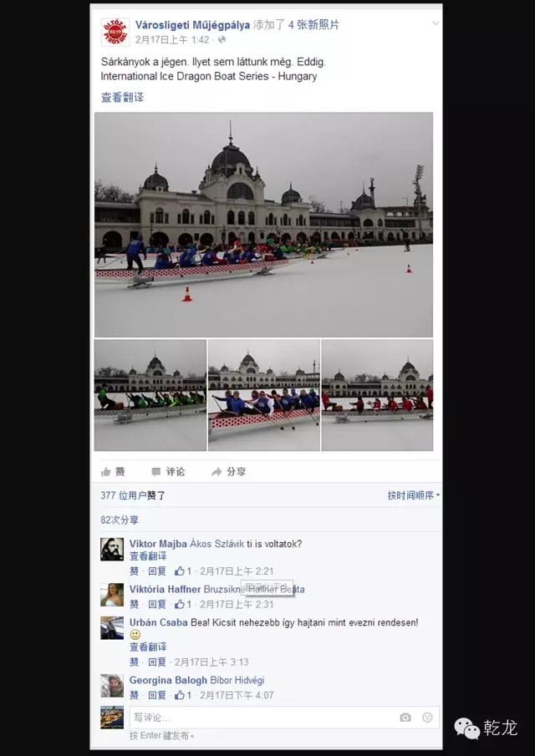
Task: Open the large dragon boat photo
Action: [263, 225]
